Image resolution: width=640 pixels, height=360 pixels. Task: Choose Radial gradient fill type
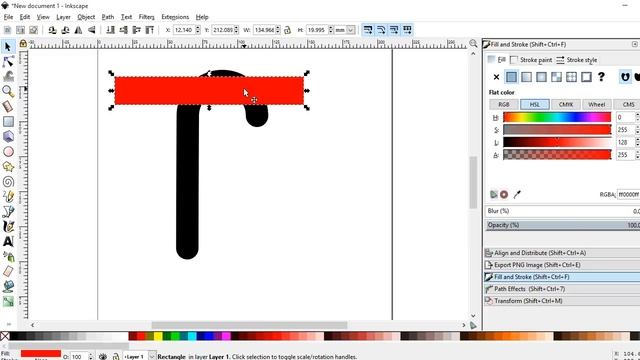click(x=541, y=77)
